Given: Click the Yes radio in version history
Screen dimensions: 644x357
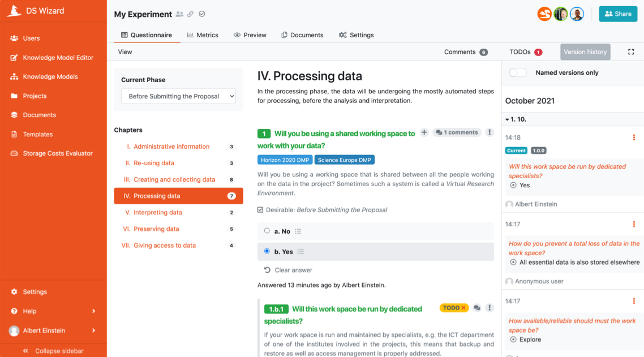Looking at the screenshot, I should pos(513,185).
